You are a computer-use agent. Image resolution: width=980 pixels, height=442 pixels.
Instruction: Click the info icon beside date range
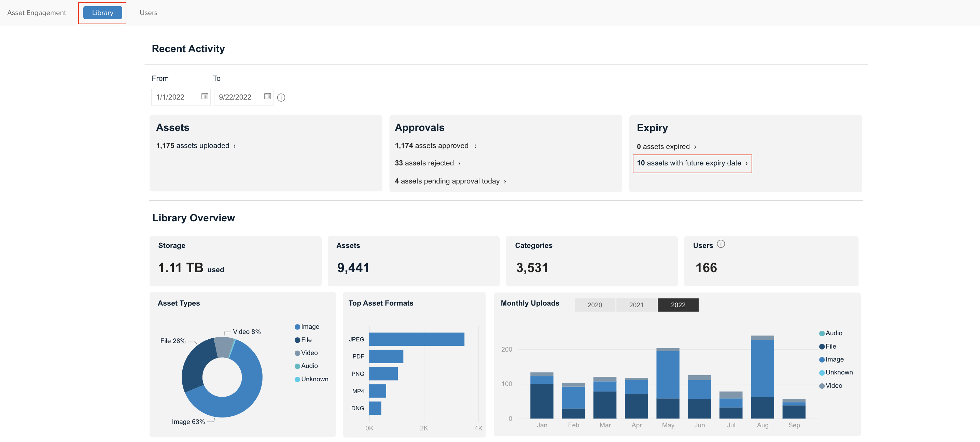pos(281,97)
